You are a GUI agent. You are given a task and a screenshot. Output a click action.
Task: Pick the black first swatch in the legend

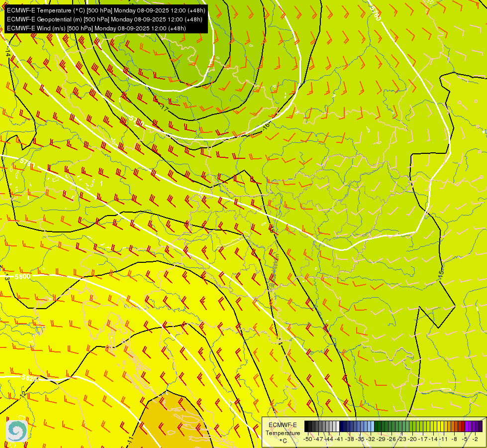click(306, 426)
